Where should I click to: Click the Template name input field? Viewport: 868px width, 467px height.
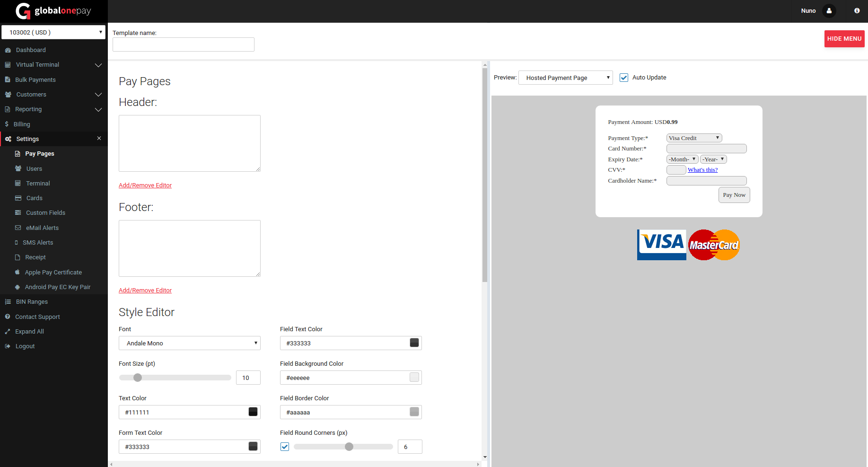(x=184, y=44)
